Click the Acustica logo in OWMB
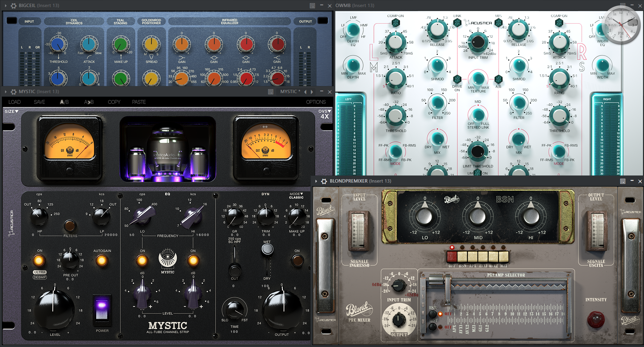 coord(478,23)
